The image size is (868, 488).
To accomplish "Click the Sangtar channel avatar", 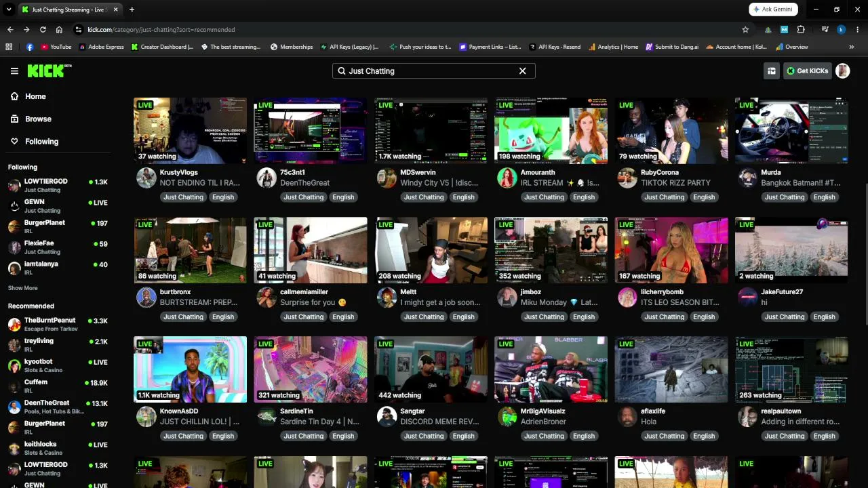I will click(x=387, y=416).
